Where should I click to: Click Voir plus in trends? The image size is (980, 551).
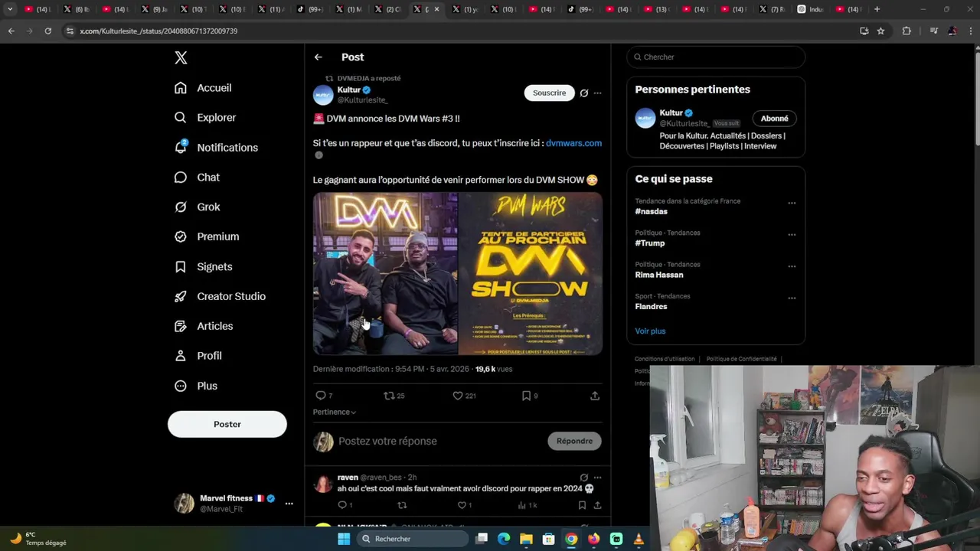(650, 331)
